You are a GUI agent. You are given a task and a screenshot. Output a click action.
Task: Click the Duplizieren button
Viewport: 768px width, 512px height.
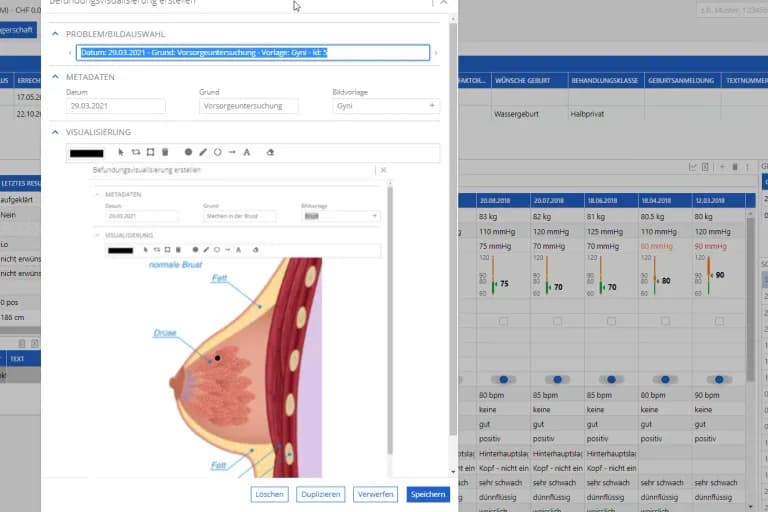click(320, 494)
